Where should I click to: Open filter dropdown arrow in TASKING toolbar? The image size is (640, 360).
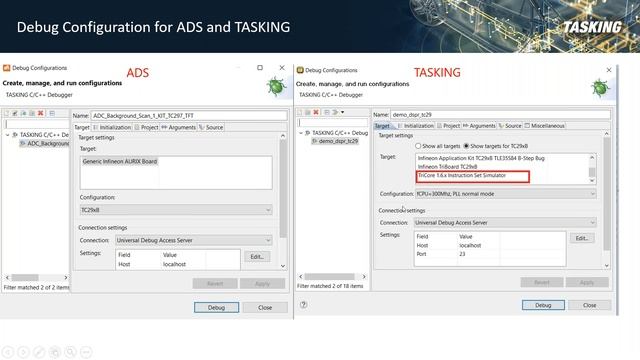click(342, 112)
